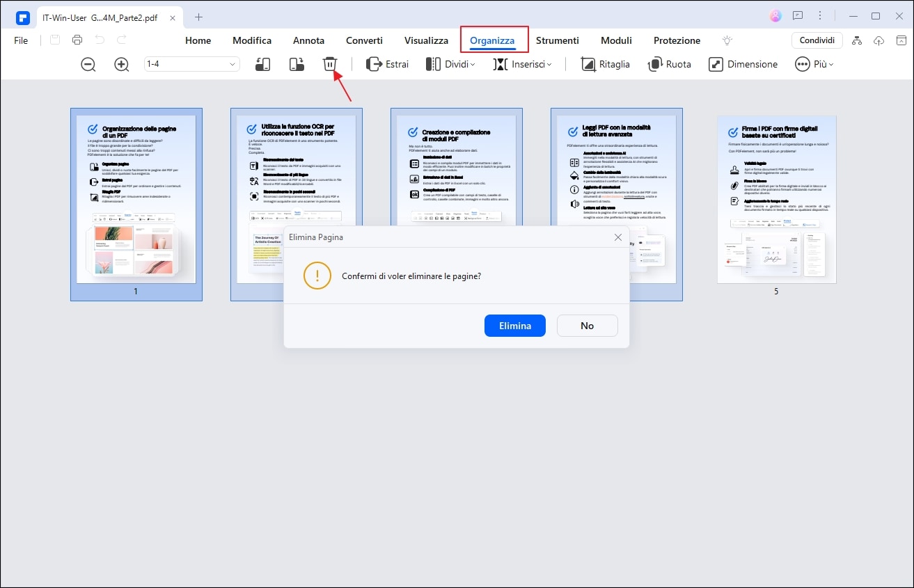Select the Leggi PDF page 4 thumbnail
Viewport: 914px width, 588px height.
pos(617,167)
